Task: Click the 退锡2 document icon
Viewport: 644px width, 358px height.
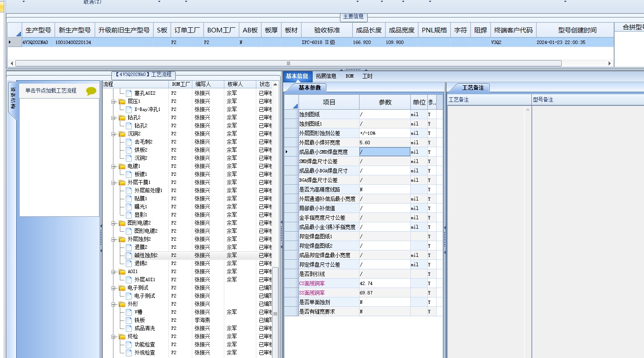Action: (x=129, y=263)
